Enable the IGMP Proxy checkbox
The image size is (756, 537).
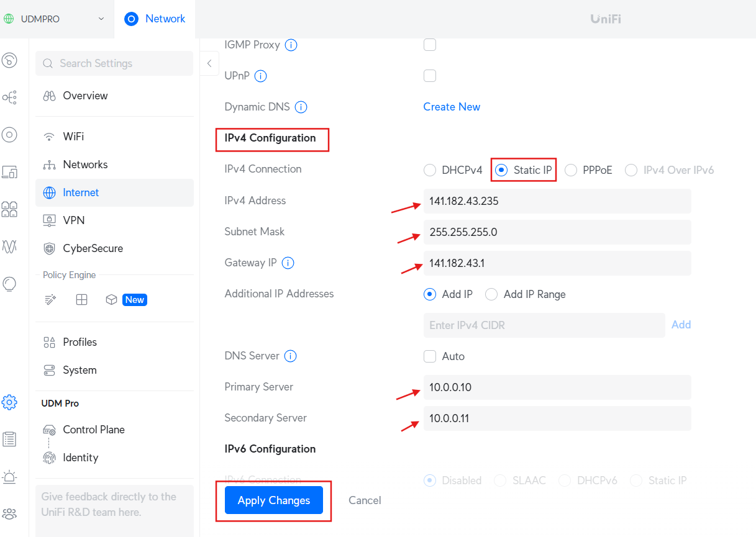[429, 45]
